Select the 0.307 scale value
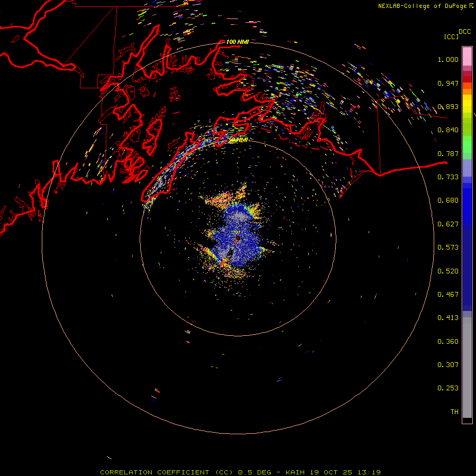476x476 pixels. [448, 365]
